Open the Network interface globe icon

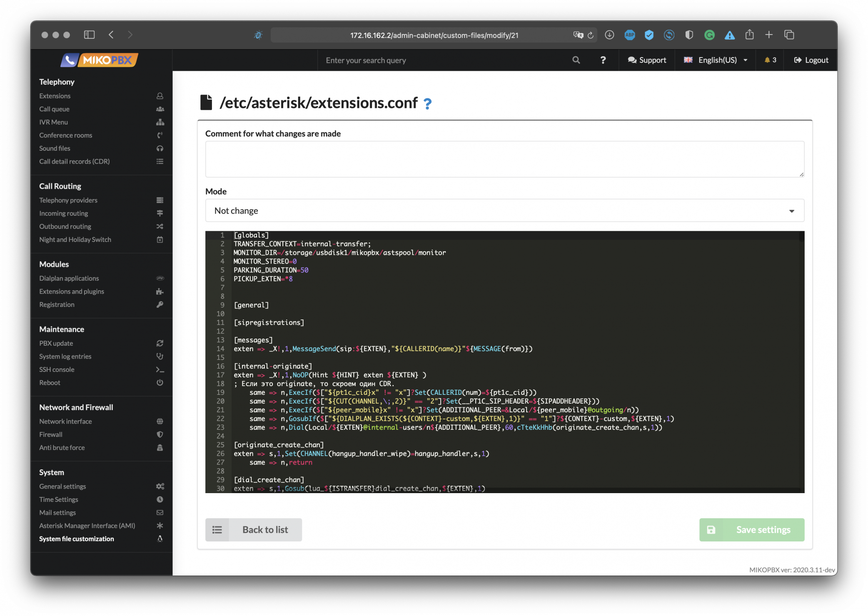pos(160,421)
